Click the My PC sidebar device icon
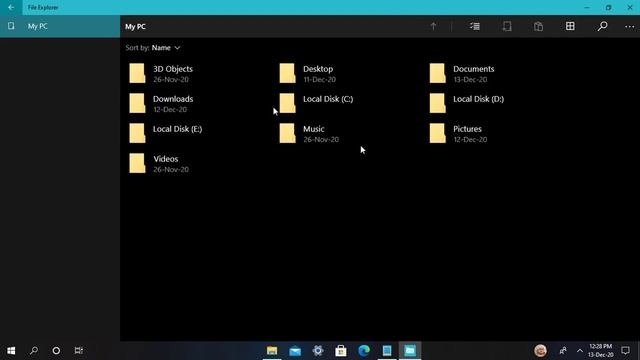The image size is (640, 360). click(11, 26)
